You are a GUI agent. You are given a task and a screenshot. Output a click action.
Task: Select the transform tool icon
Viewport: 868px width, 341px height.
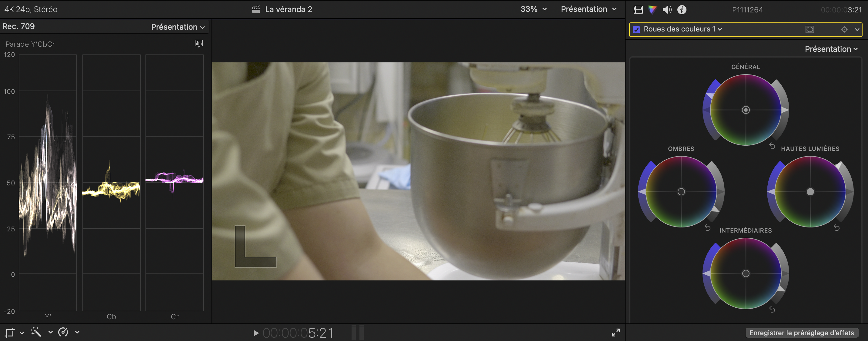pos(10,333)
